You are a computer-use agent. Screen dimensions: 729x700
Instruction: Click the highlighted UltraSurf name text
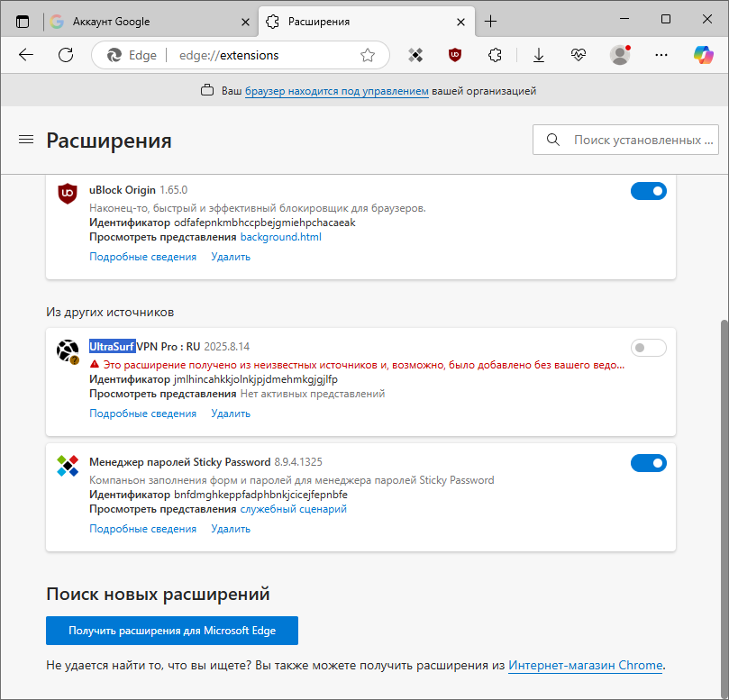click(x=112, y=347)
